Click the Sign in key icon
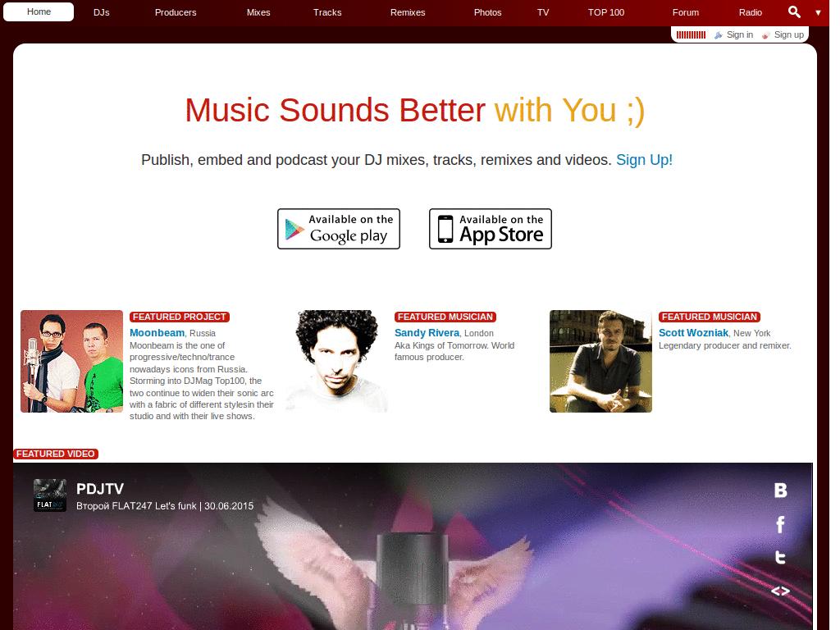840x630 pixels. (x=719, y=34)
